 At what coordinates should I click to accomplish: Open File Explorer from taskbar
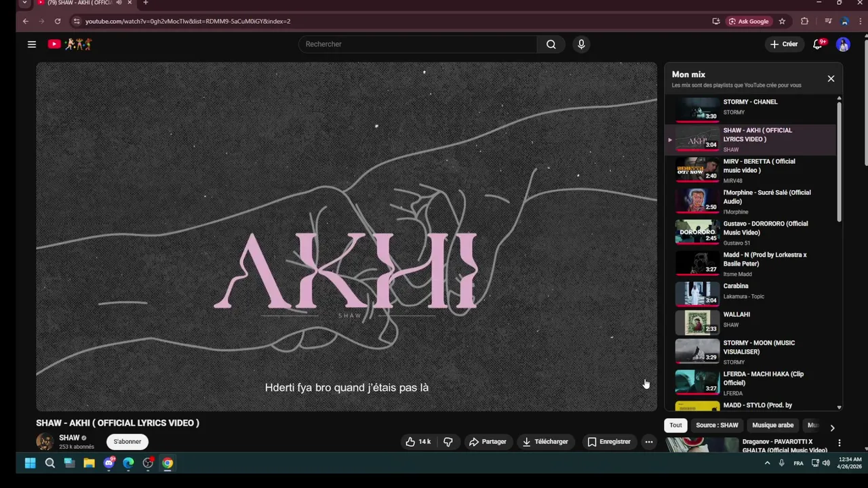pyautogui.click(x=89, y=464)
